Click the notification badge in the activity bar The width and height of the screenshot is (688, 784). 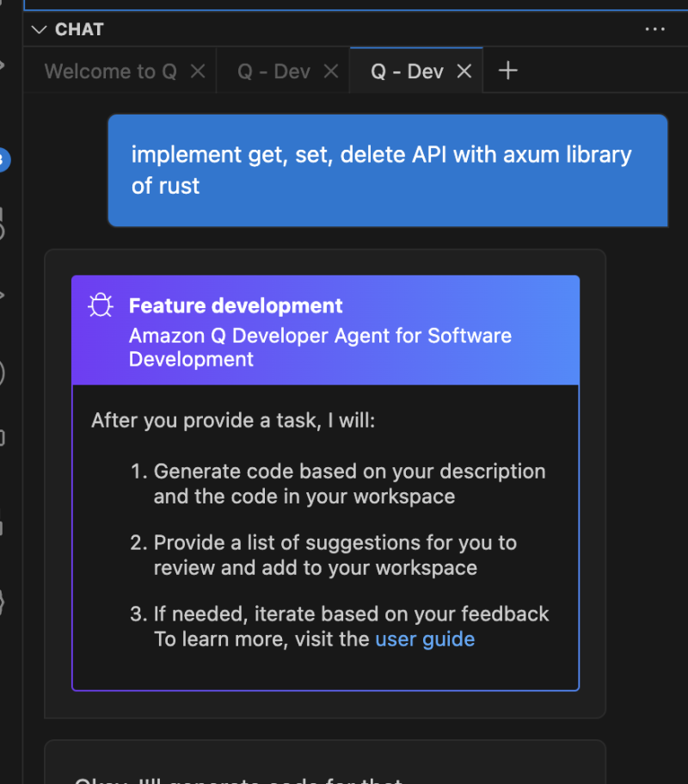click(x=3, y=159)
